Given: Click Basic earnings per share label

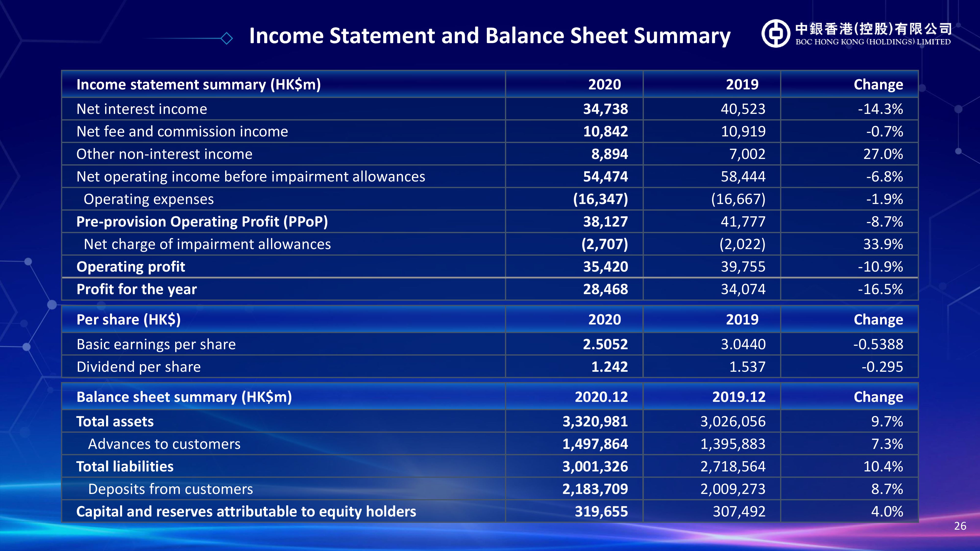Looking at the screenshot, I should pos(156,345).
